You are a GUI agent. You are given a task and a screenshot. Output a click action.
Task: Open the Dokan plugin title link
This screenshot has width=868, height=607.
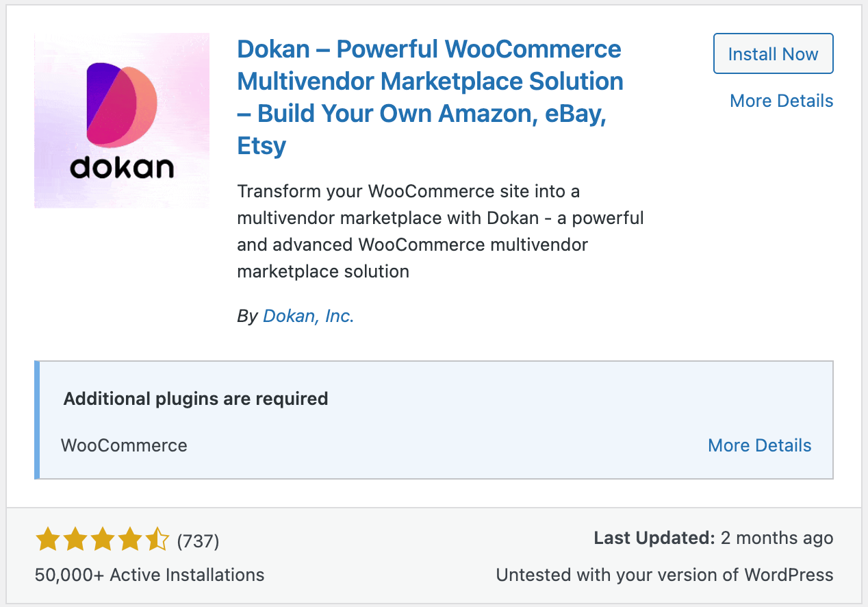coord(430,97)
